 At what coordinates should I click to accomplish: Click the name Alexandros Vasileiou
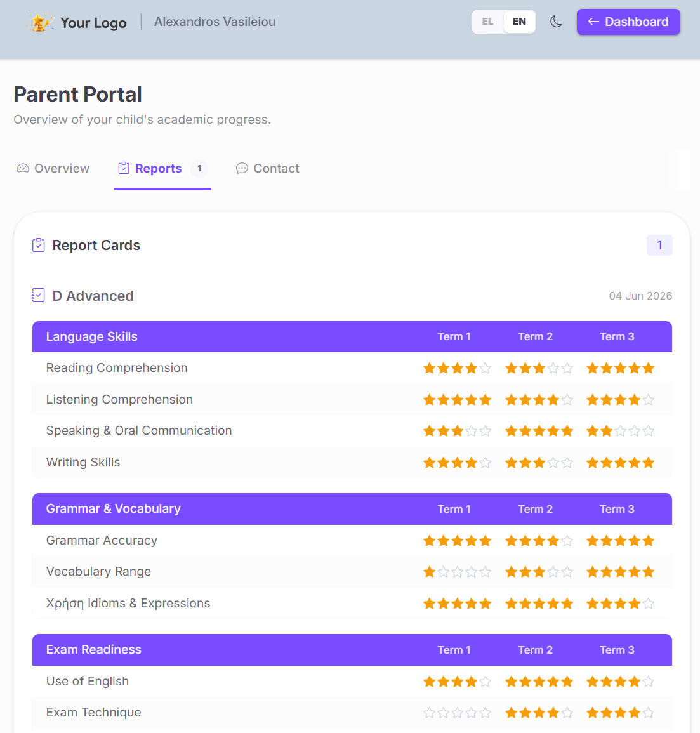pos(215,22)
